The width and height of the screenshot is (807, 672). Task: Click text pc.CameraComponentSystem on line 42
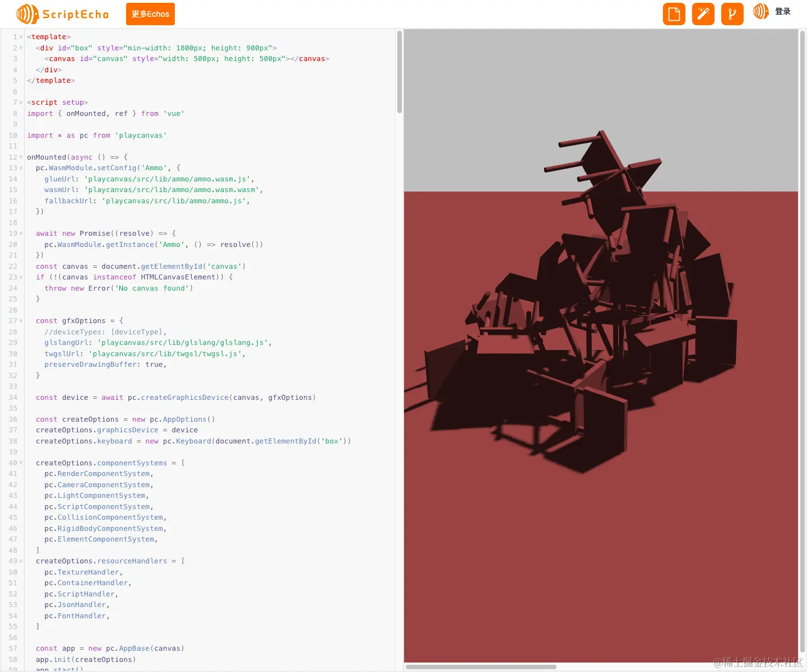(x=97, y=485)
